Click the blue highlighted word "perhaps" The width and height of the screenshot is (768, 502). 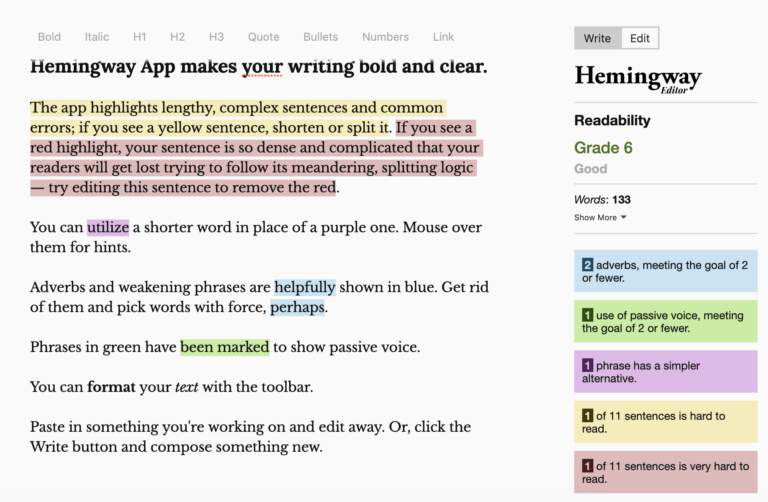point(297,307)
